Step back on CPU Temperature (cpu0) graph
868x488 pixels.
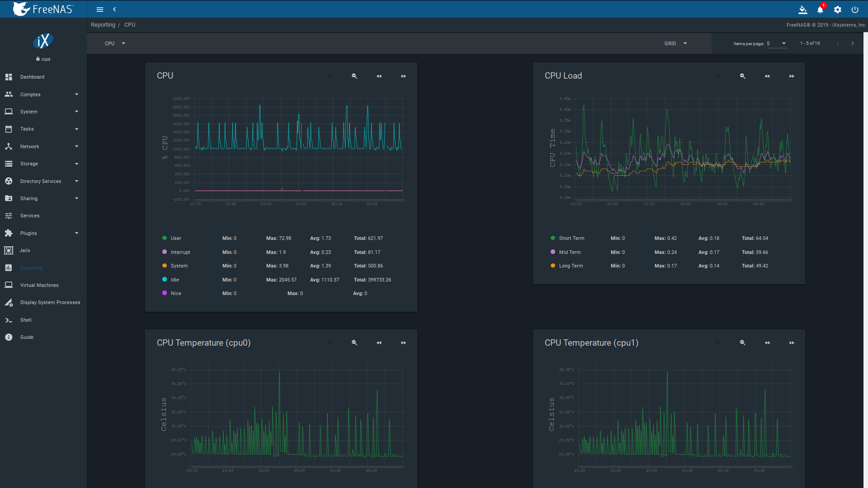[379, 343]
